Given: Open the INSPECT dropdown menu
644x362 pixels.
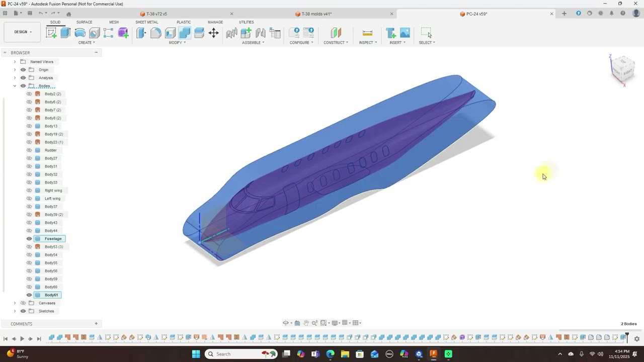Looking at the screenshot, I should pos(368,43).
